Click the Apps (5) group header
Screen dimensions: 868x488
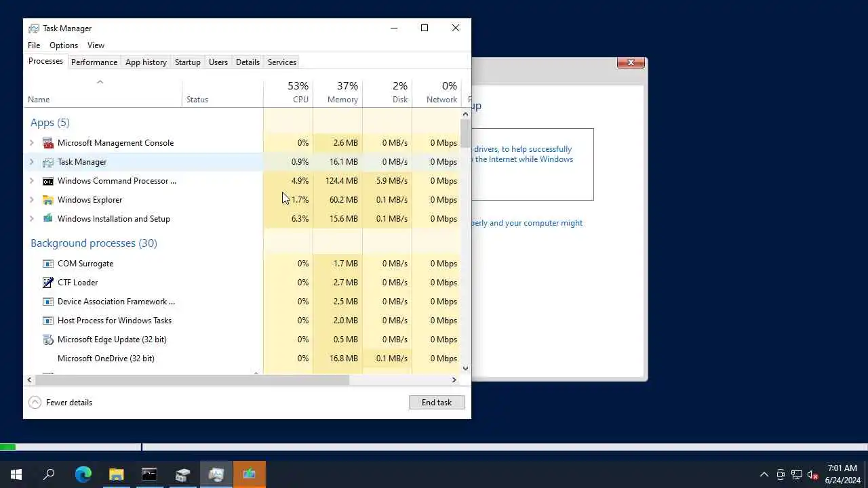coord(50,123)
